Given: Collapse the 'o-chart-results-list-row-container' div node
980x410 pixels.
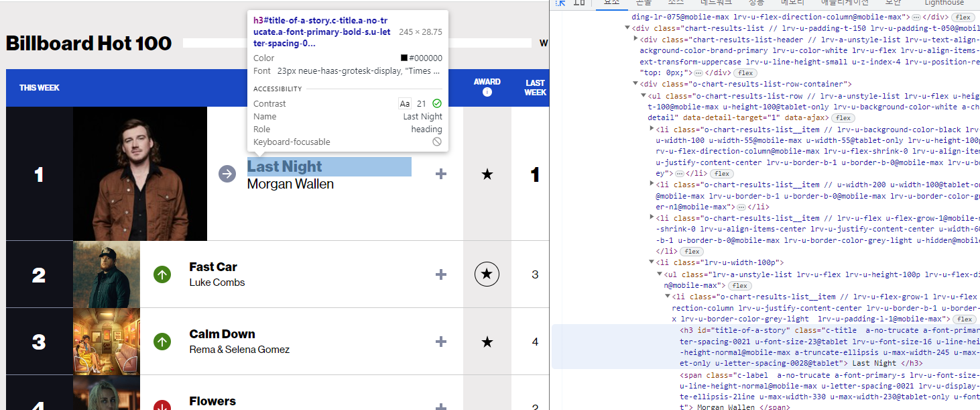Looking at the screenshot, I should [635, 84].
